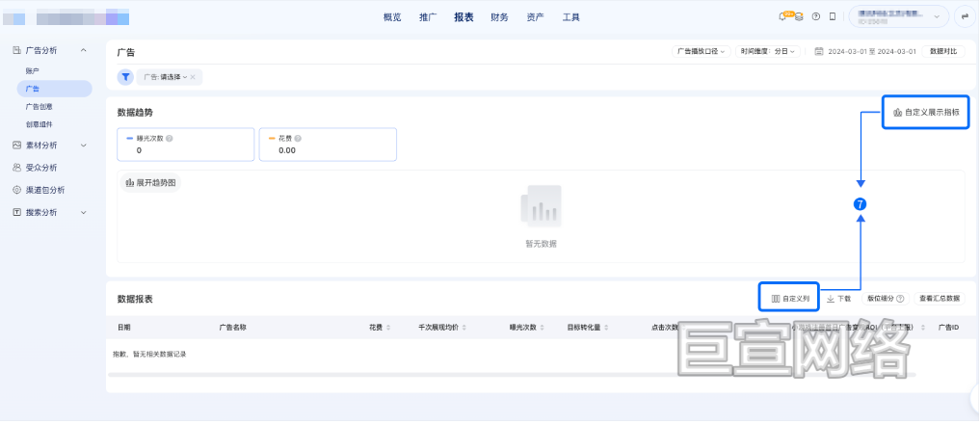Expand the 素材分析 sidebar section
The height and width of the screenshot is (424, 980).
pos(84,146)
